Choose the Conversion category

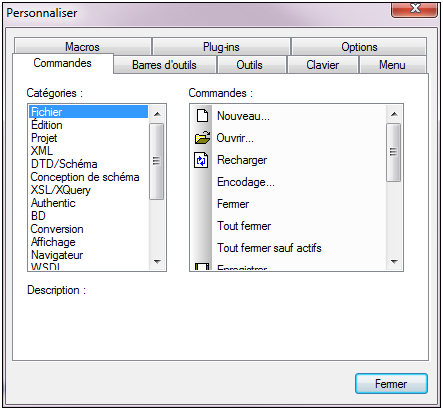click(88, 229)
